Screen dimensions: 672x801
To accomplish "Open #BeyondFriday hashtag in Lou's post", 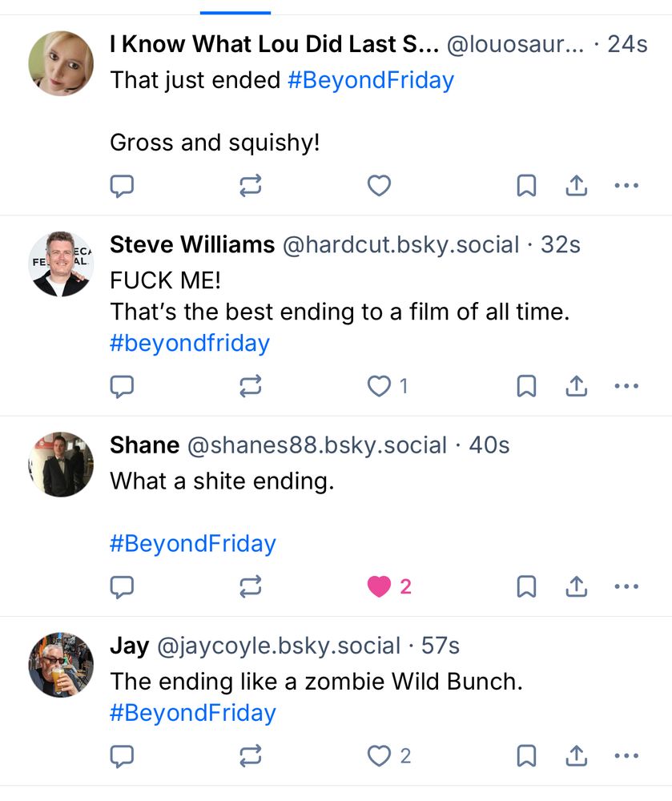I will [370, 80].
